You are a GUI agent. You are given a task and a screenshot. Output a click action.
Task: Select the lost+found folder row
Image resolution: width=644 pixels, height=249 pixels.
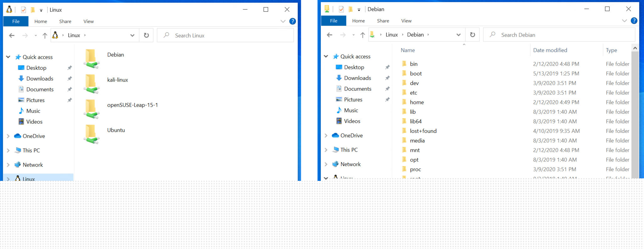click(516, 131)
